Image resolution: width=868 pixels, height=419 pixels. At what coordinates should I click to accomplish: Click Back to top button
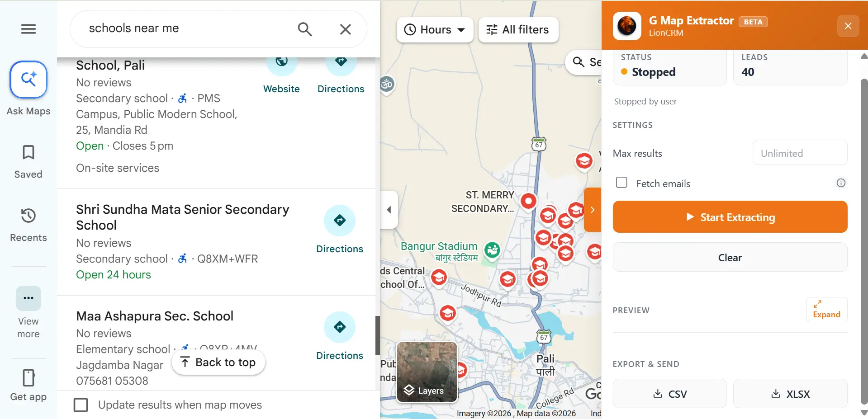[x=218, y=363]
